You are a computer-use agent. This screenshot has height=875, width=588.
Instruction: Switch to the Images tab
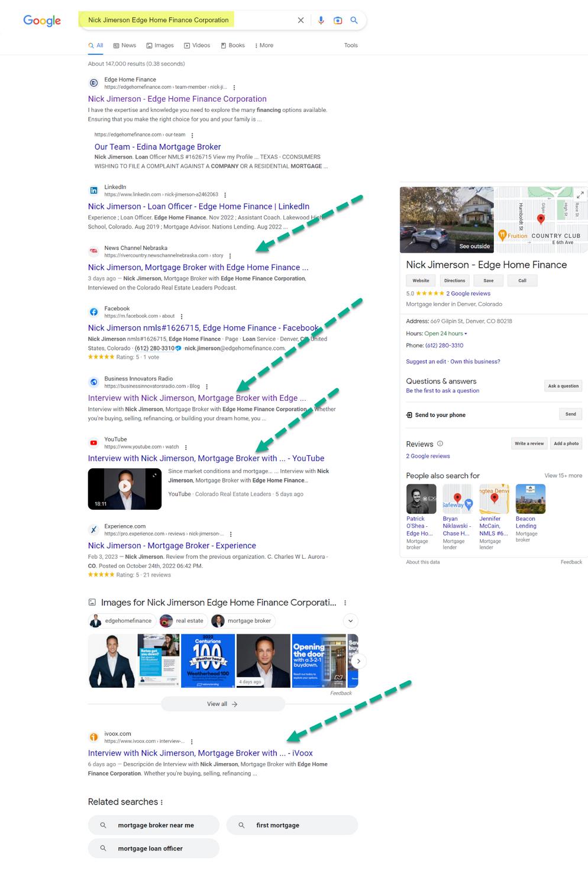point(160,46)
